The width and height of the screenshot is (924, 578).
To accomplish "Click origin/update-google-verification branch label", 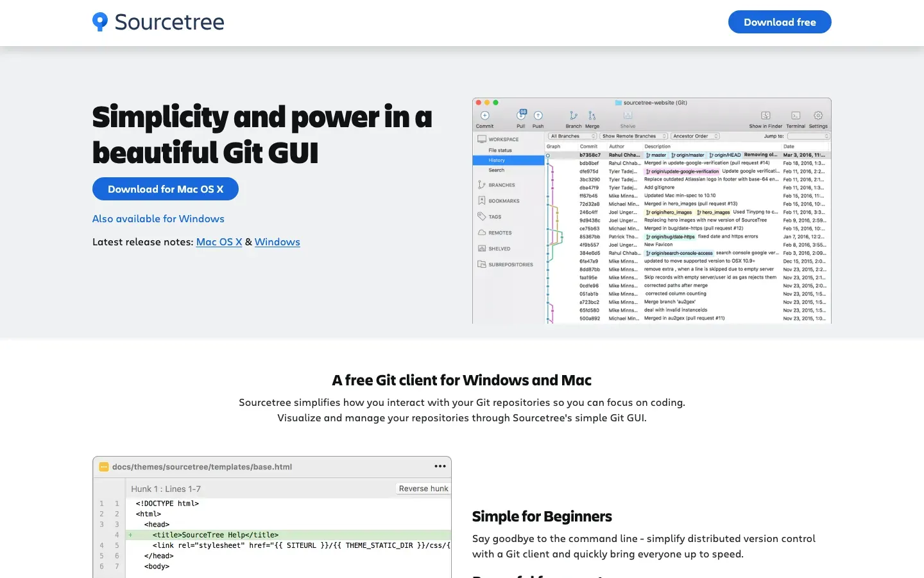I will (x=682, y=171).
